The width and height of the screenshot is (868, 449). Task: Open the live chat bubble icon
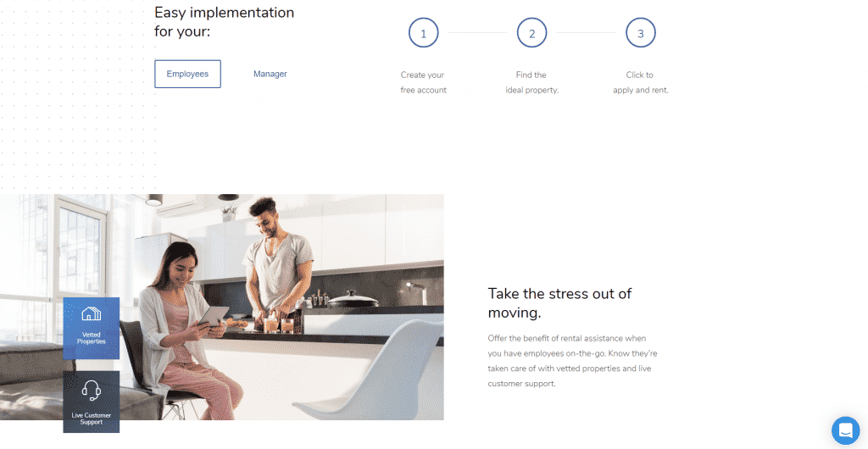click(x=845, y=430)
